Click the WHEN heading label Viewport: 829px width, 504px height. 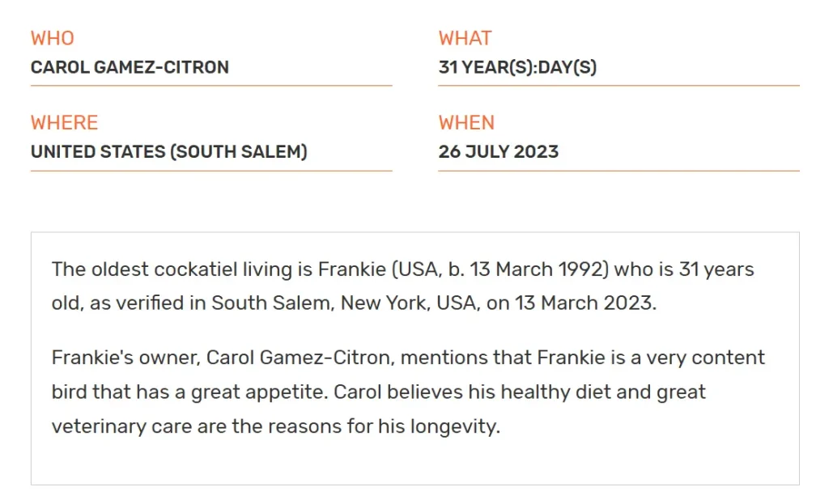(466, 123)
